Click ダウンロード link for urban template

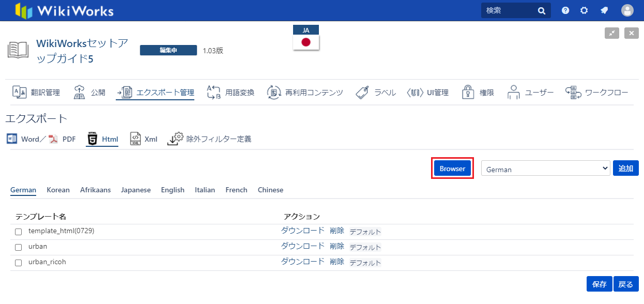pyautogui.click(x=302, y=246)
